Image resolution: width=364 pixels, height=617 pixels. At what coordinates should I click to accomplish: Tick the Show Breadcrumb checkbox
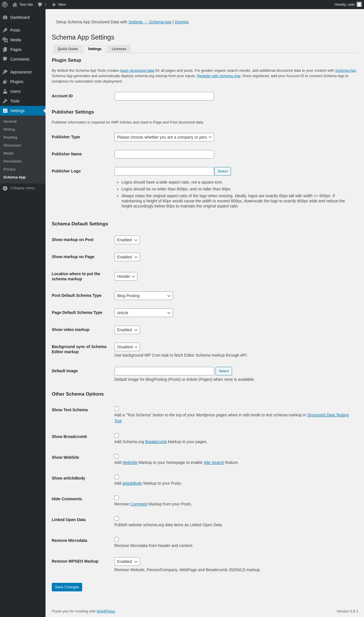pyautogui.click(x=117, y=435)
